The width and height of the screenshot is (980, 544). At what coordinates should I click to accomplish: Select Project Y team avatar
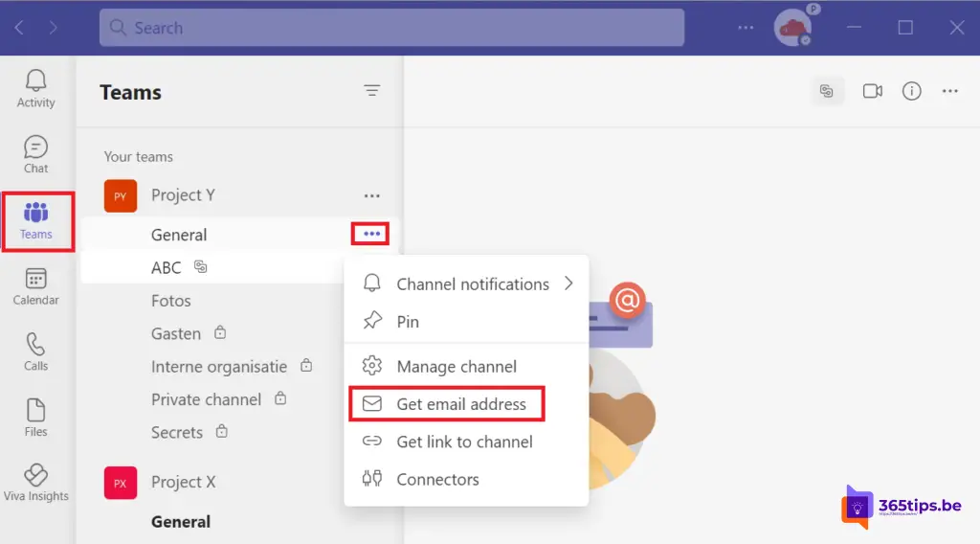point(120,195)
